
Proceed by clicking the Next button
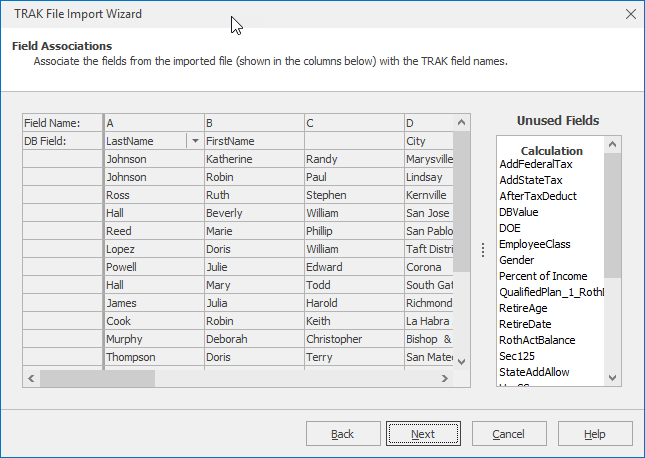(x=424, y=434)
